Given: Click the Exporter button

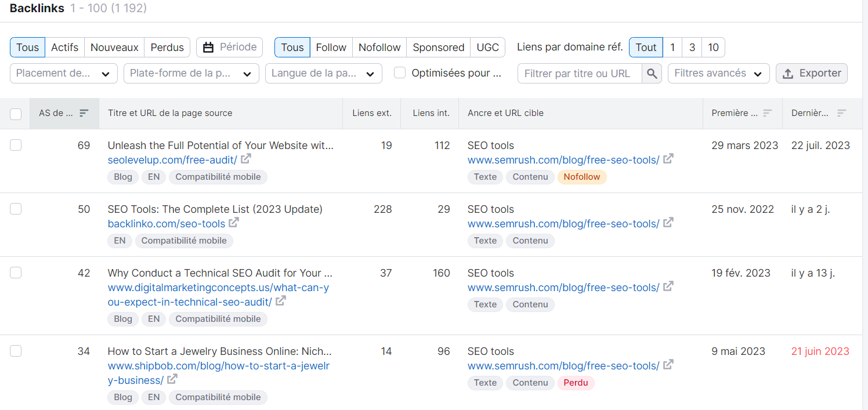Looking at the screenshot, I should tap(812, 73).
